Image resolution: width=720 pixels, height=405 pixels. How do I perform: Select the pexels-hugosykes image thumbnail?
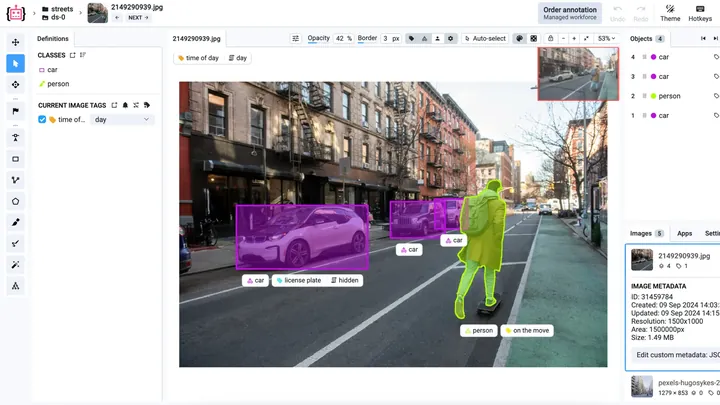(641, 386)
